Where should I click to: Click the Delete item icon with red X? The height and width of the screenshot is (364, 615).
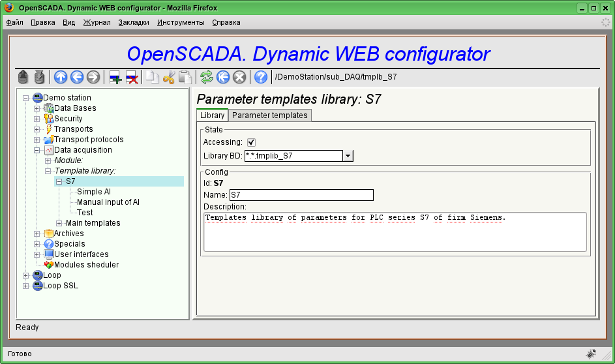tap(131, 77)
